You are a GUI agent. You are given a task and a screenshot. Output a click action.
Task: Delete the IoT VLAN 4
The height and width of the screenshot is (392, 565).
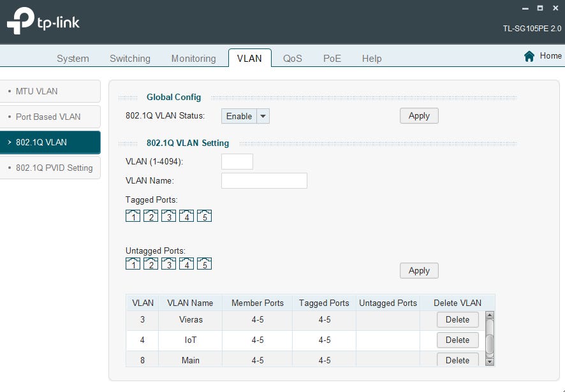tap(458, 340)
